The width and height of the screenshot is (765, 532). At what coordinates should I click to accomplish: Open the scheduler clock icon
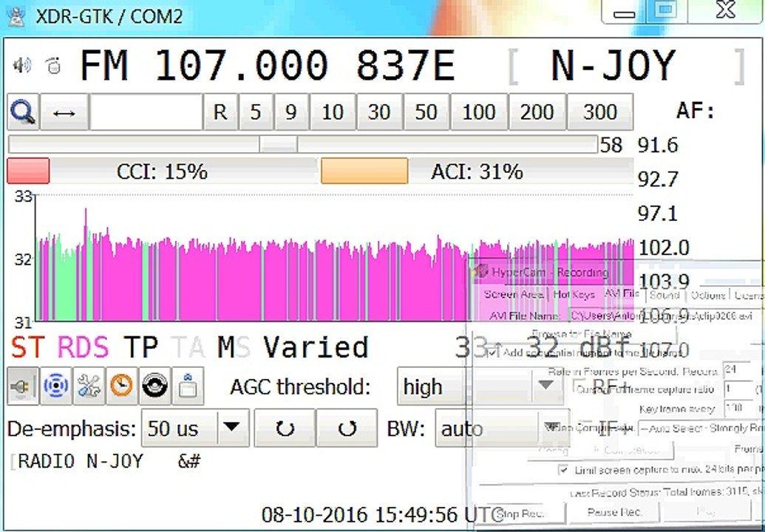(x=121, y=386)
